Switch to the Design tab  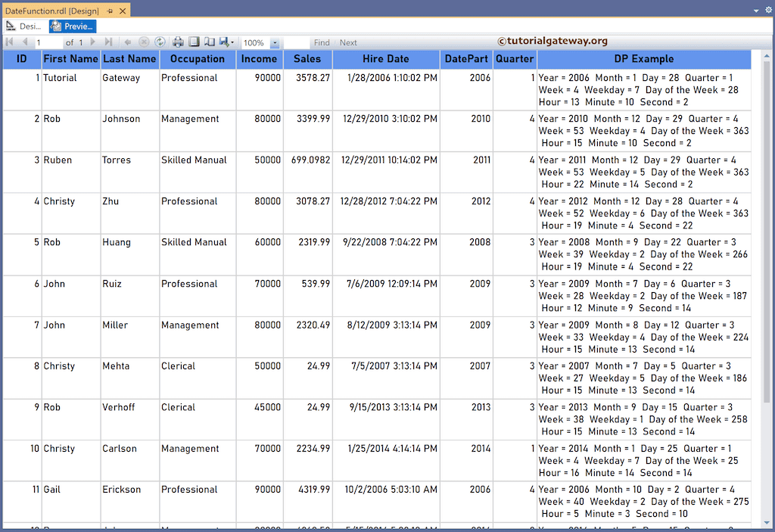(23, 25)
